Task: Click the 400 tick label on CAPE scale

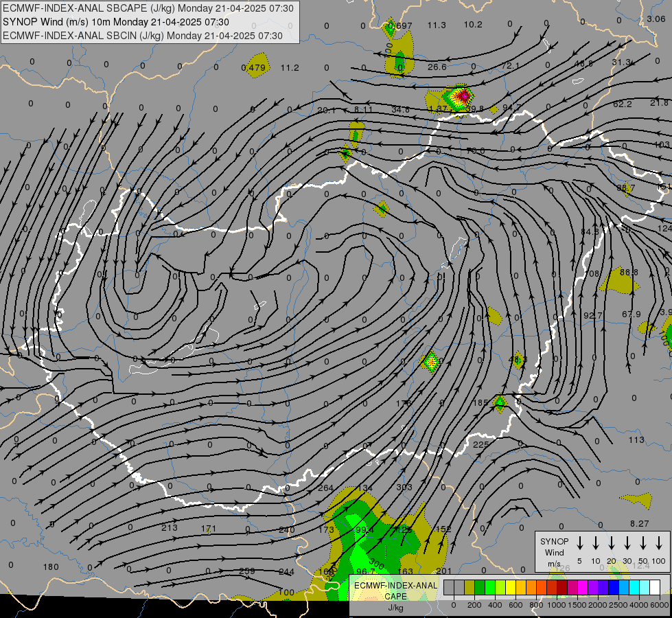Action: 495,605
